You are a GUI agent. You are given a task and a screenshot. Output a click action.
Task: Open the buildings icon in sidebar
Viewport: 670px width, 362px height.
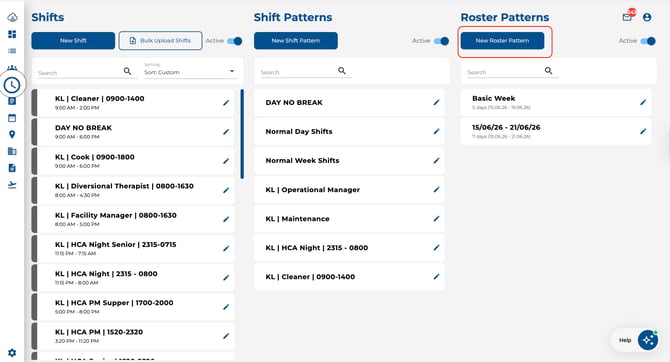(x=12, y=151)
